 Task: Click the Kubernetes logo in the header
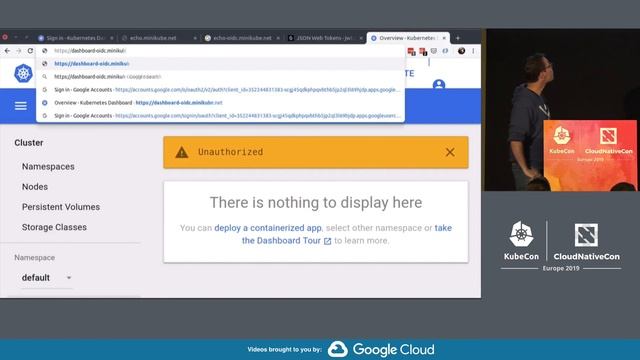(23, 73)
